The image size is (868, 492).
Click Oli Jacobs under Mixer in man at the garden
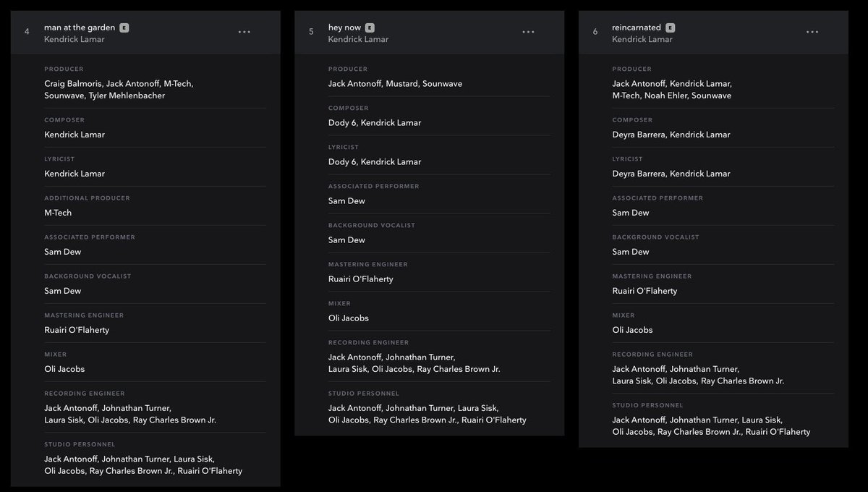coord(64,369)
